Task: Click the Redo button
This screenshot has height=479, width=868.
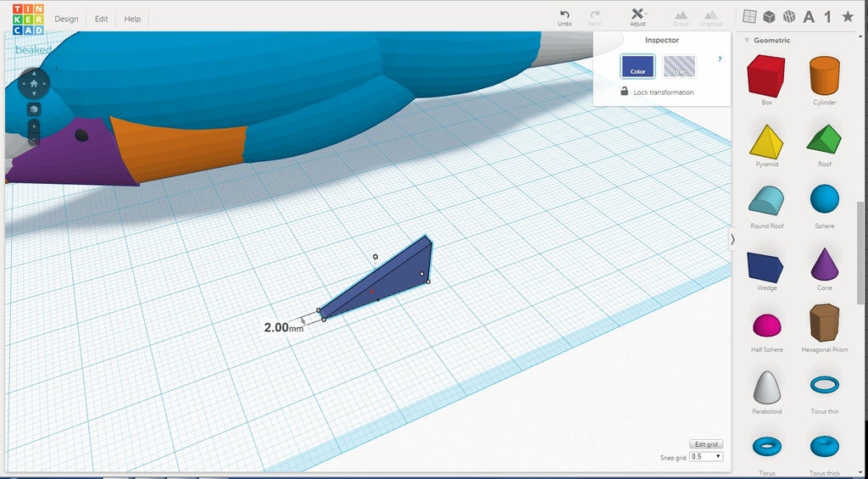Action: point(595,18)
